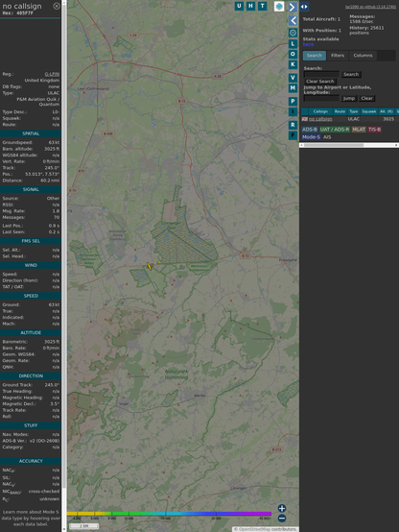Zoom out with the minus button
The width and height of the screenshot is (399, 532).
pyautogui.click(x=282, y=519)
